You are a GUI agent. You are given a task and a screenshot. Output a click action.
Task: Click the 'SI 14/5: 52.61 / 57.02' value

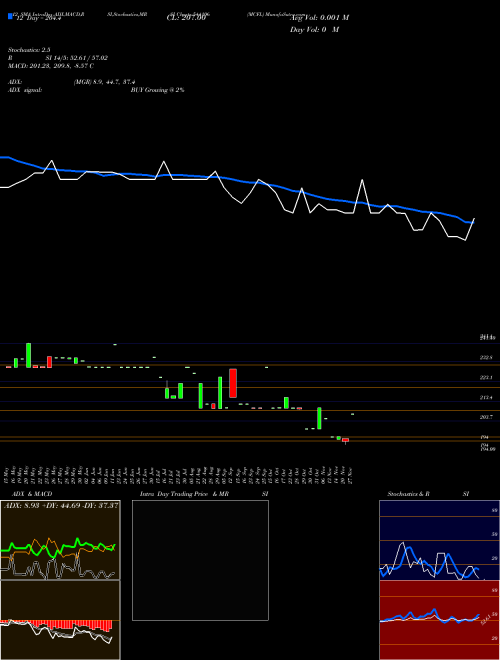click(77, 58)
